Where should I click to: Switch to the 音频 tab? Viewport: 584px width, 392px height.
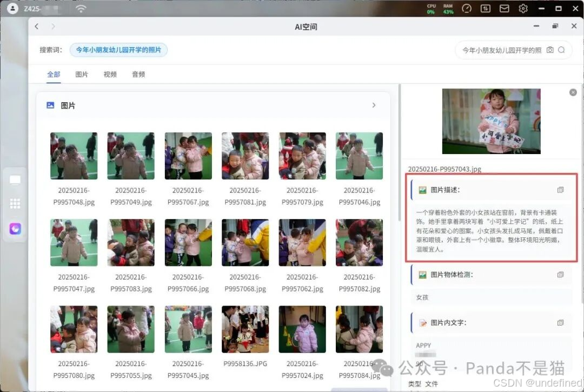(138, 74)
